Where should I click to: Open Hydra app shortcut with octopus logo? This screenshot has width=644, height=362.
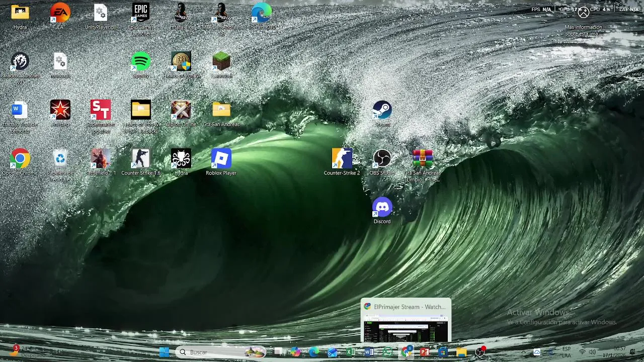coord(181,162)
